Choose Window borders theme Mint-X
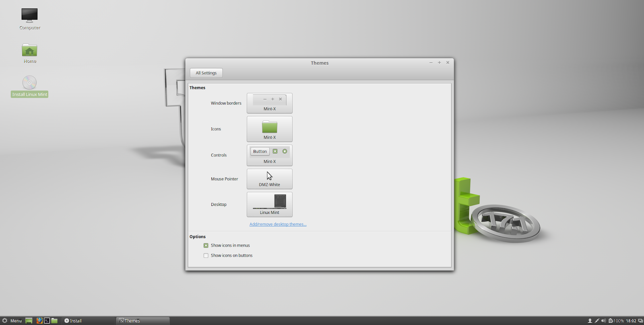644x325 pixels. [269, 103]
